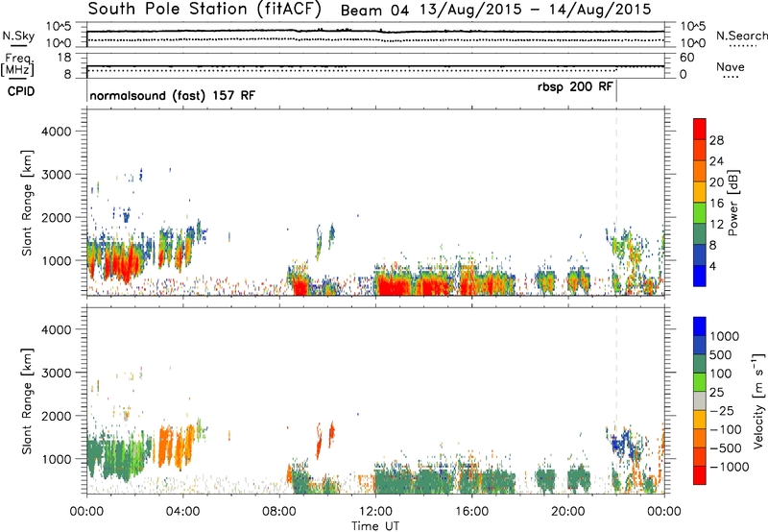Select 'rbsp 200 RF' mode label

(575, 87)
